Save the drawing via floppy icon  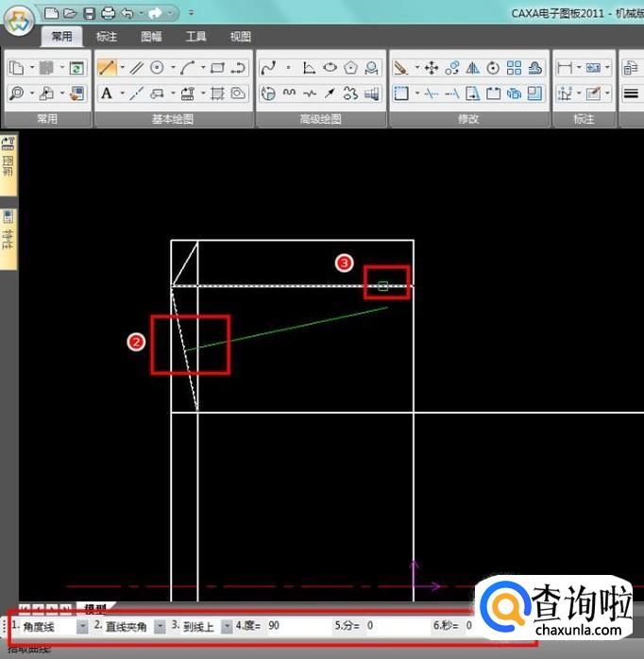pyautogui.click(x=90, y=13)
